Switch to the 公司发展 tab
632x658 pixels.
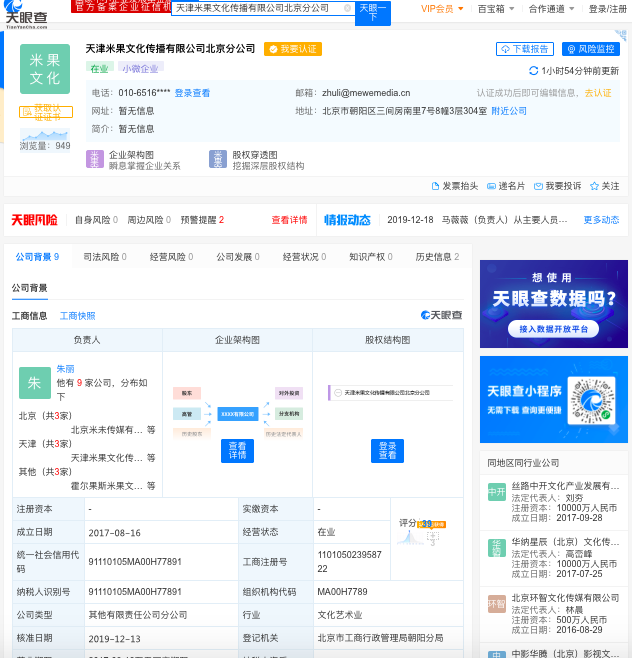[x=238, y=257]
